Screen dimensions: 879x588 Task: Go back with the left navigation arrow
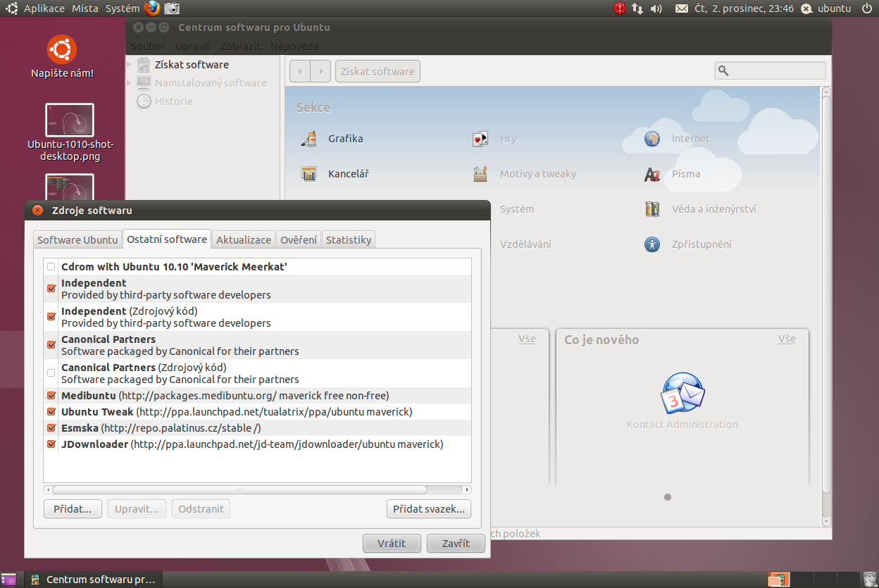coord(300,71)
